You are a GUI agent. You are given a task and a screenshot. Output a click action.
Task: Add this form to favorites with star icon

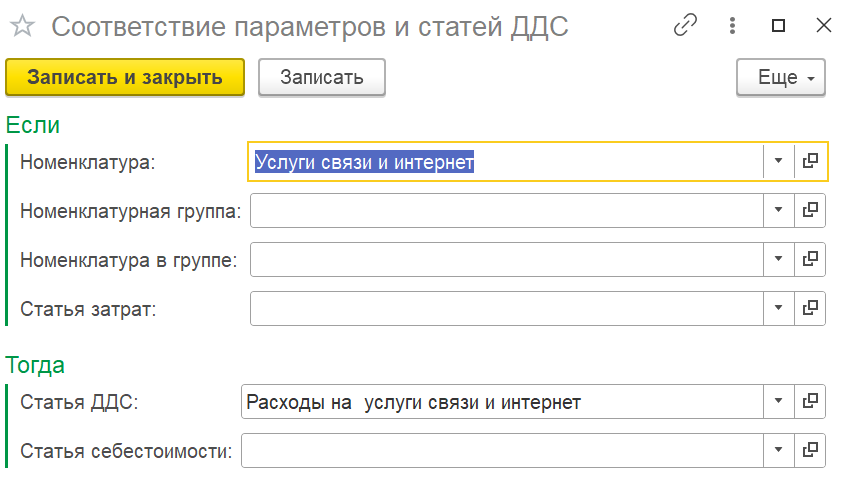(x=23, y=26)
